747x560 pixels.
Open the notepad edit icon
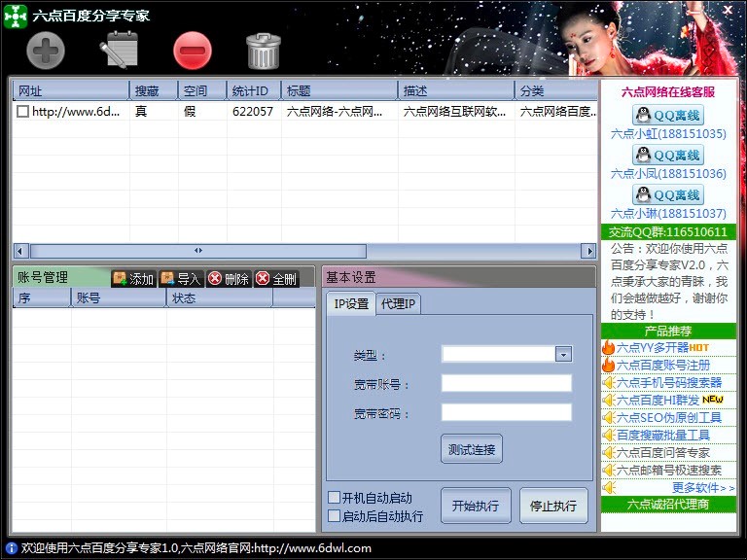point(119,50)
